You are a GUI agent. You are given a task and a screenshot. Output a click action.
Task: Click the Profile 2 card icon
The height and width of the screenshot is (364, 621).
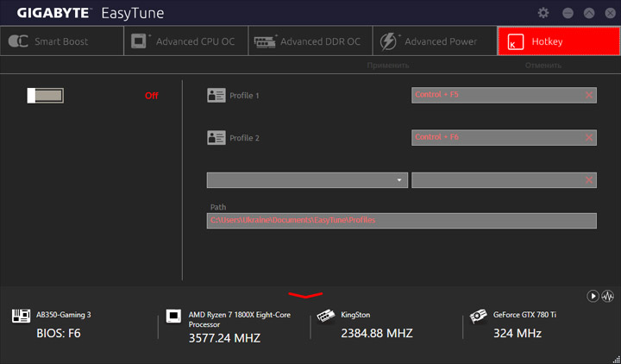[216, 138]
